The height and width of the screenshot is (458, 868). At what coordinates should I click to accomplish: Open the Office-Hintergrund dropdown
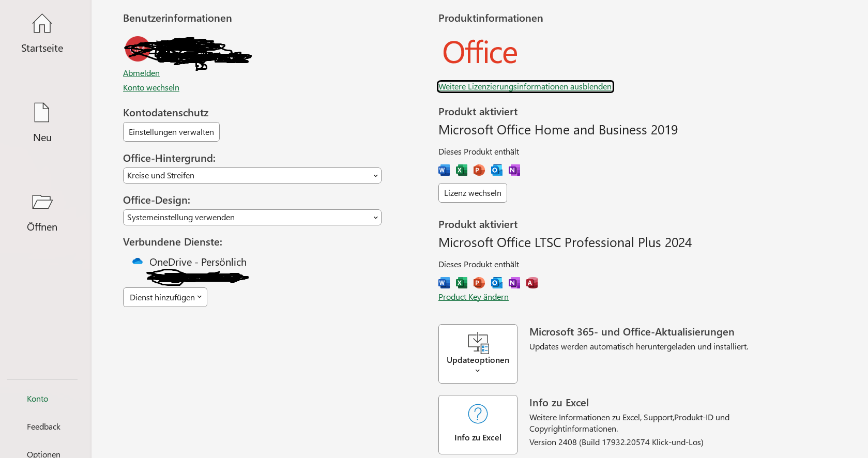pyautogui.click(x=252, y=176)
